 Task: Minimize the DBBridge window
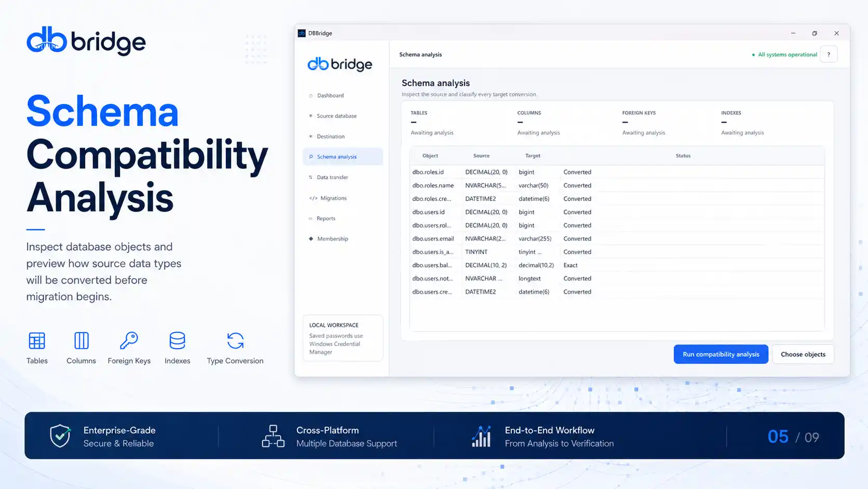[x=793, y=33]
